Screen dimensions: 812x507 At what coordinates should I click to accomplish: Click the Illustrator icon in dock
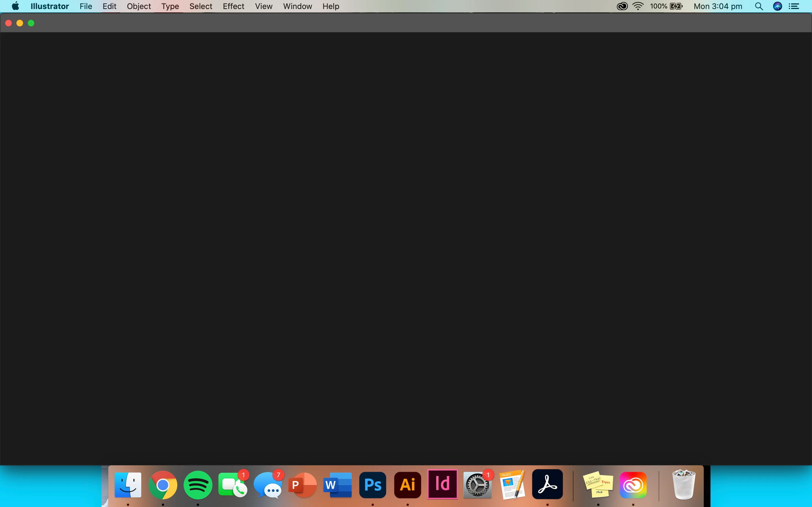[x=407, y=484]
